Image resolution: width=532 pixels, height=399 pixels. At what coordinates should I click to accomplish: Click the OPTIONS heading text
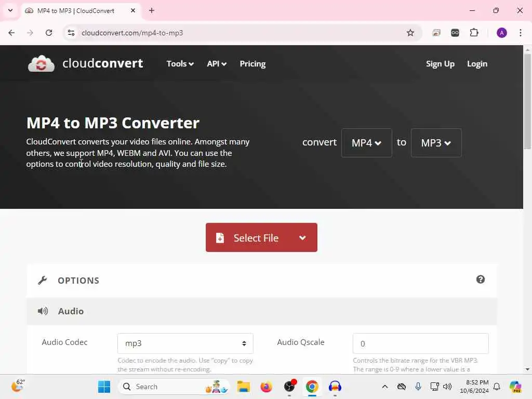78,280
